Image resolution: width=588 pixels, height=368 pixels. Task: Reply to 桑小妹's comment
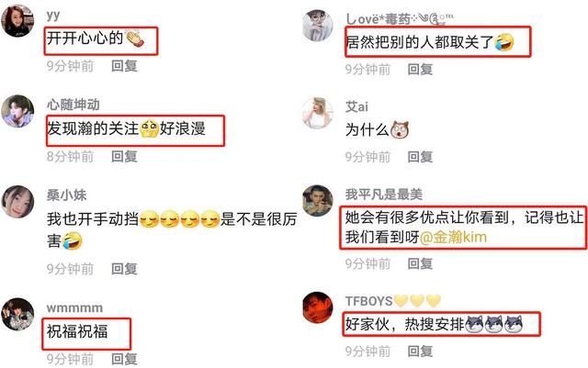[x=124, y=269]
